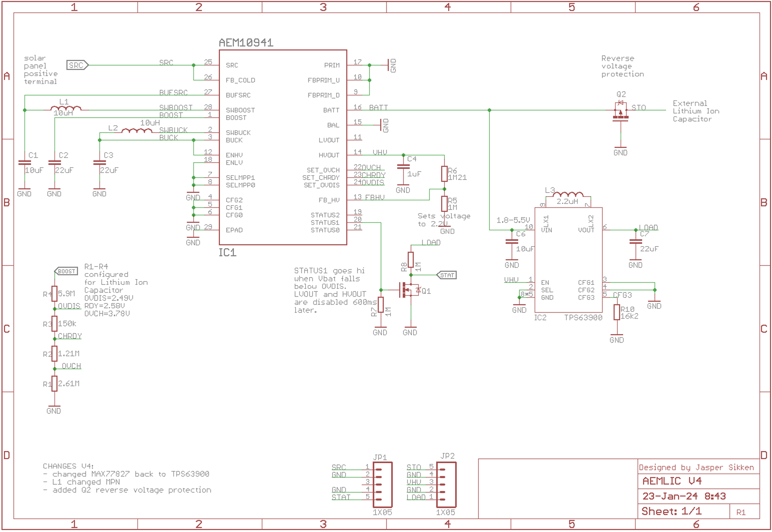Click the 'AEMLIC V4' title
Viewport: 772px width, 532px height.
click(672, 481)
